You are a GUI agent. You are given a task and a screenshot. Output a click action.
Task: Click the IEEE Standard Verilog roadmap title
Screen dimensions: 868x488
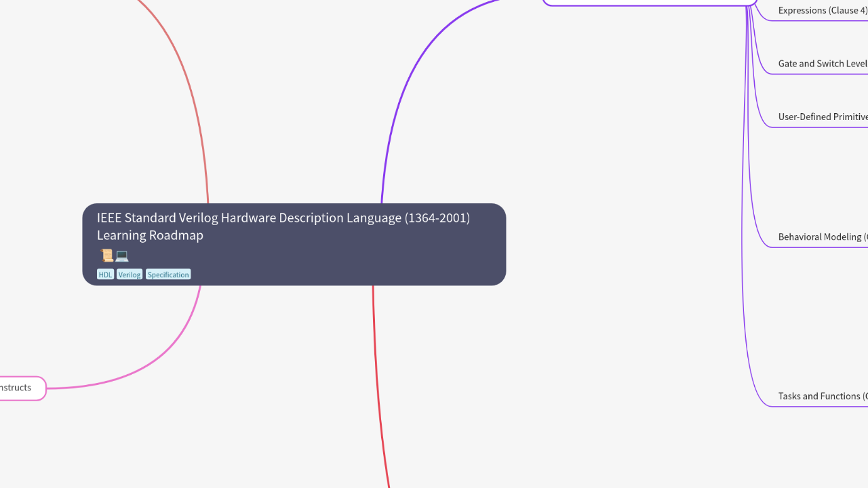tap(283, 226)
